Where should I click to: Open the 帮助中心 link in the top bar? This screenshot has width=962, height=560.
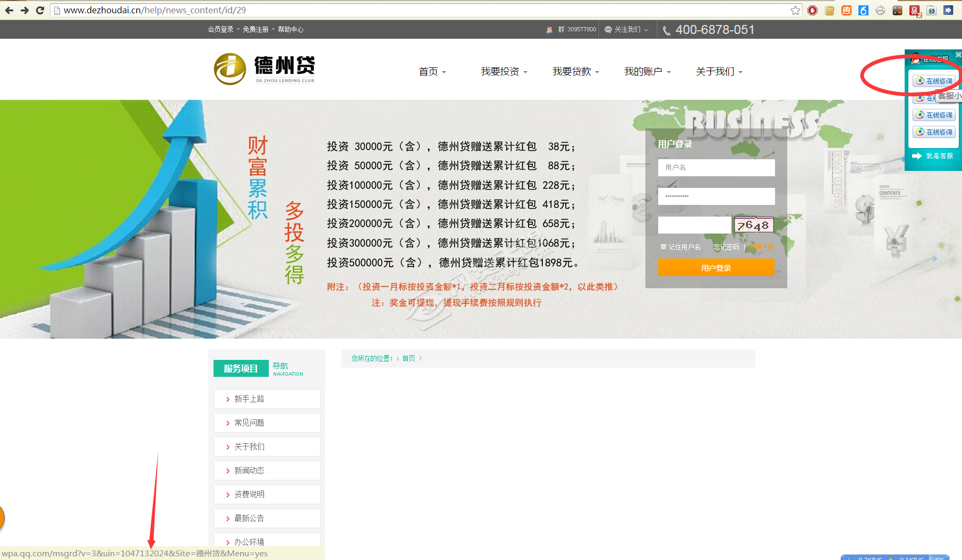pyautogui.click(x=291, y=30)
